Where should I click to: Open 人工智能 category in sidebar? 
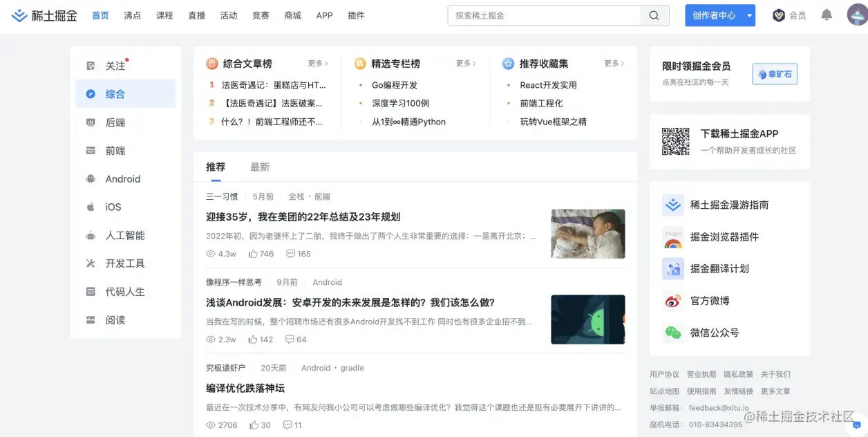point(126,236)
